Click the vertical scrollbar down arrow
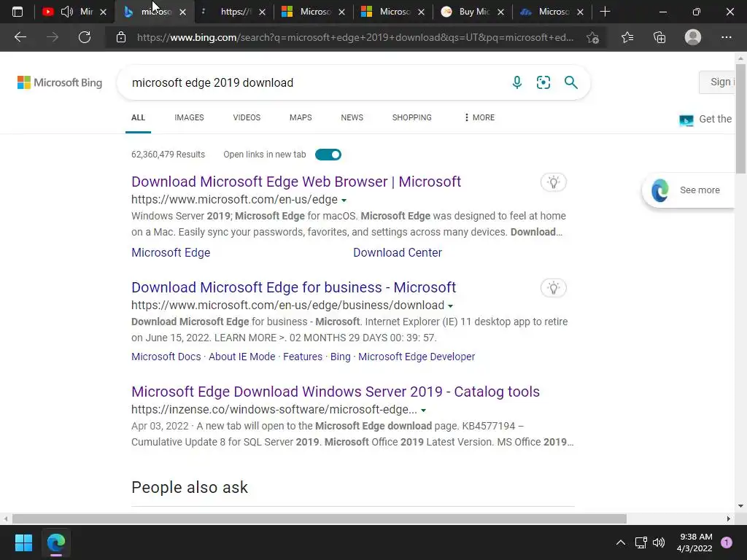The width and height of the screenshot is (747, 560). [741, 506]
